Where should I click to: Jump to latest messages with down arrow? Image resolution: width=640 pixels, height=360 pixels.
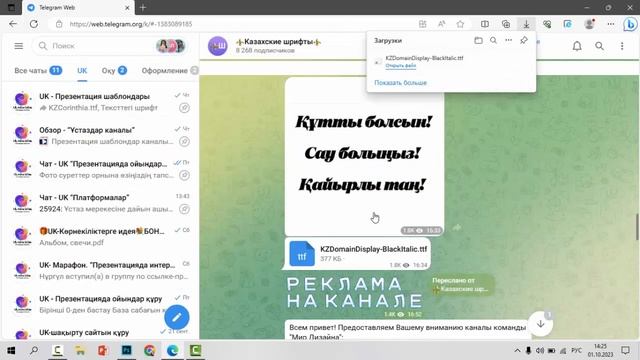pyautogui.click(x=540, y=324)
